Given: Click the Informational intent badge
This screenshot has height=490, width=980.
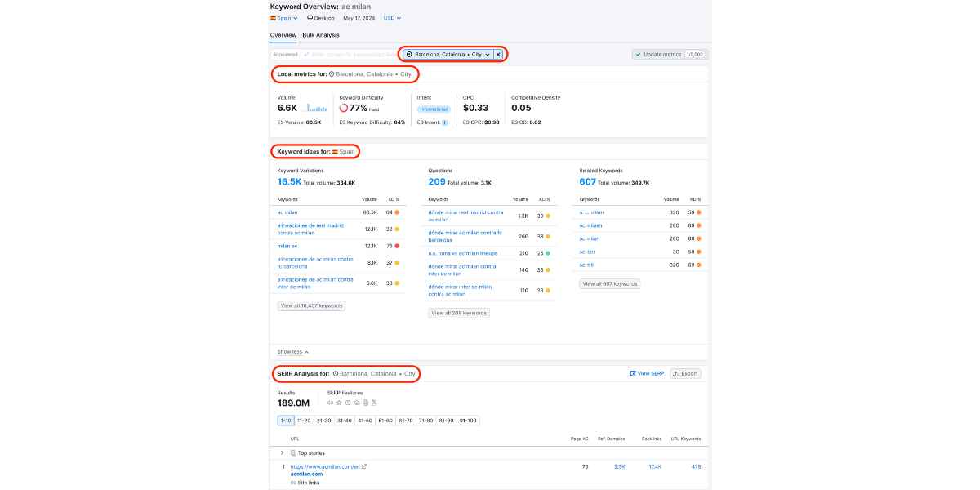Looking at the screenshot, I should coord(434,109).
